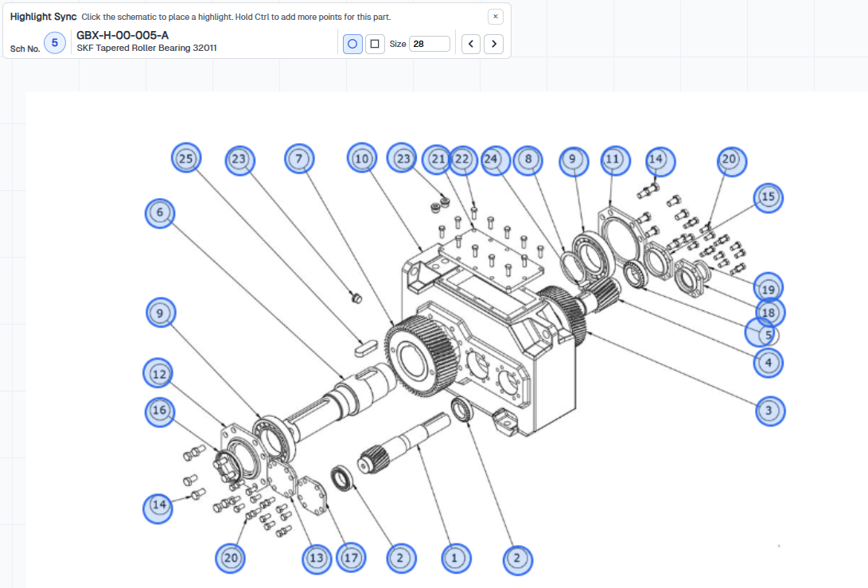The width and height of the screenshot is (868, 588).
Task: Click callout number 7 on the schematic
Action: click(299, 159)
